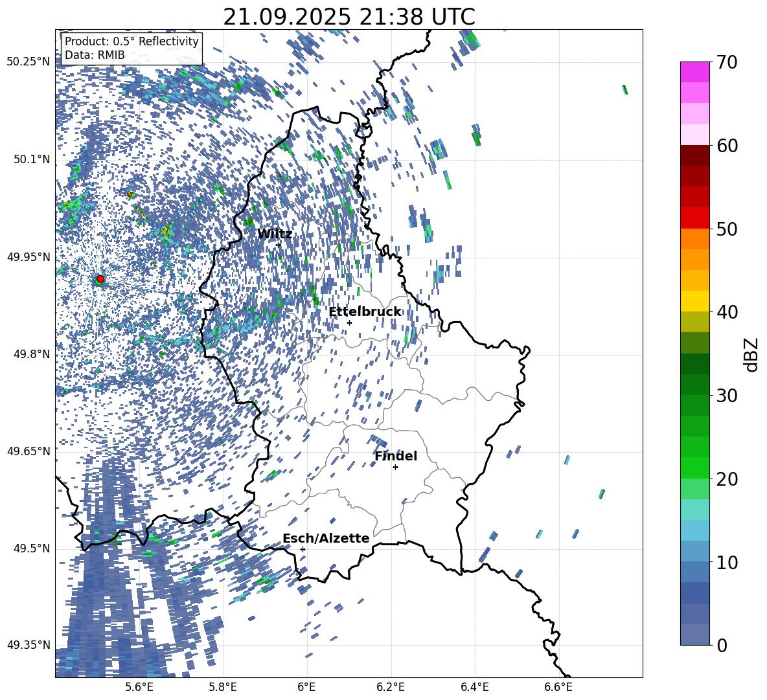Click the 6.2°E longitude label
The width and height of the screenshot is (767, 700).
[391, 687]
